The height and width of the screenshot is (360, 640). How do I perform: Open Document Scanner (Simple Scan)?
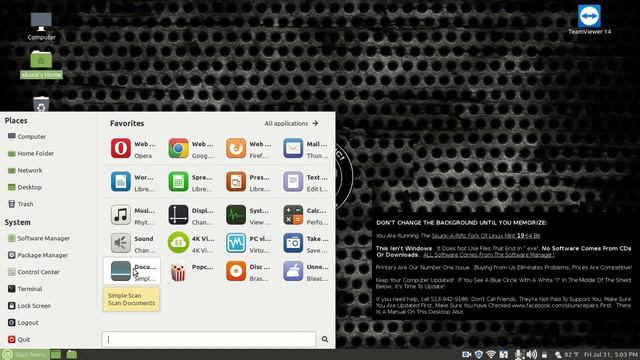pos(132,272)
